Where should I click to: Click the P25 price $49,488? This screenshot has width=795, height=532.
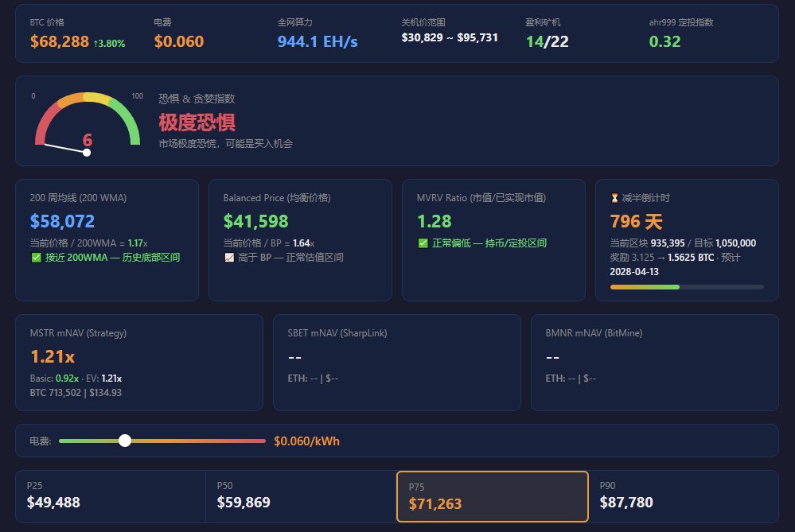pos(53,502)
